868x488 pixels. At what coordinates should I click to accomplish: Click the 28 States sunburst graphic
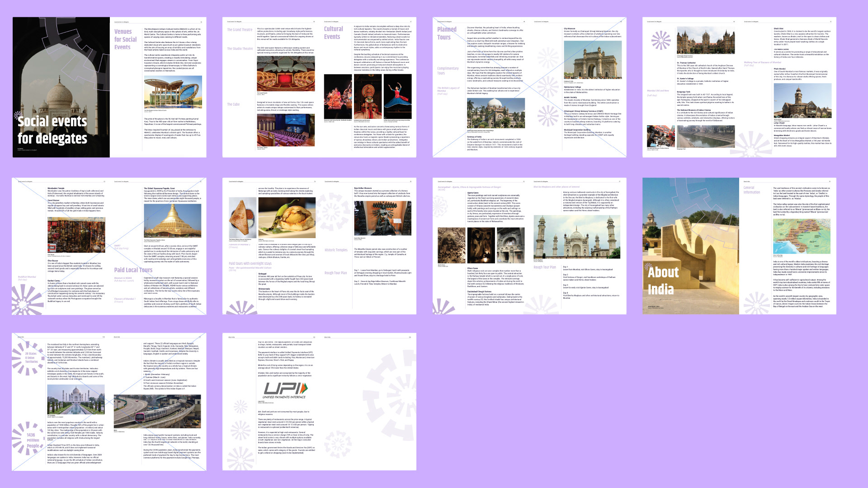31,358
